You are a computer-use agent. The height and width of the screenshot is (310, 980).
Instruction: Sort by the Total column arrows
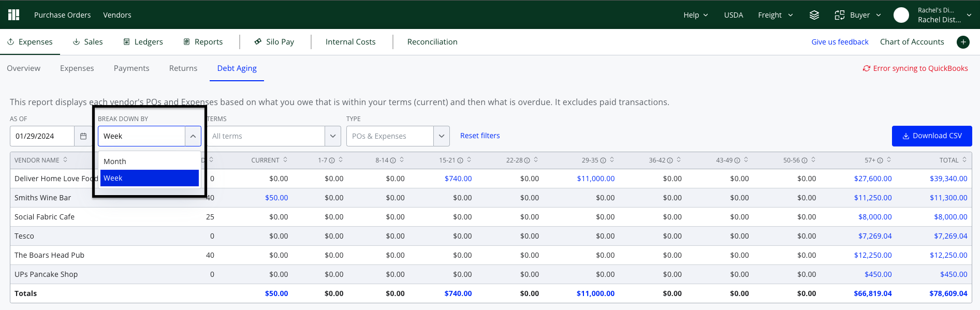(x=964, y=160)
